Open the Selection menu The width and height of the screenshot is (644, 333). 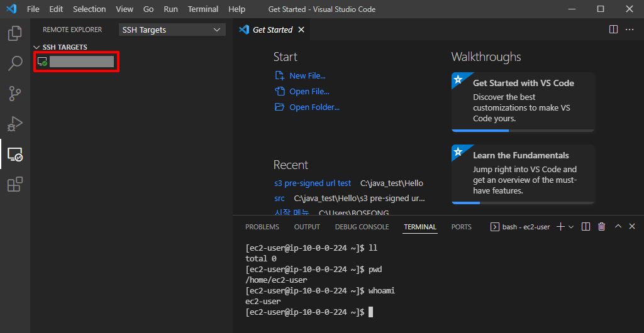point(89,9)
